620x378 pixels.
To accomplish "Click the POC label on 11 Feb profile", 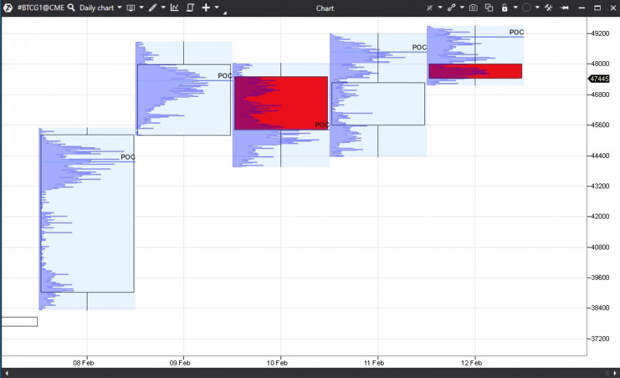I will [419, 47].
